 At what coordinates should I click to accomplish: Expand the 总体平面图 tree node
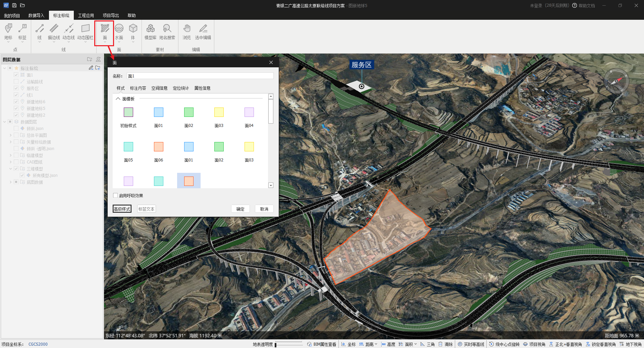click(11, 135)
